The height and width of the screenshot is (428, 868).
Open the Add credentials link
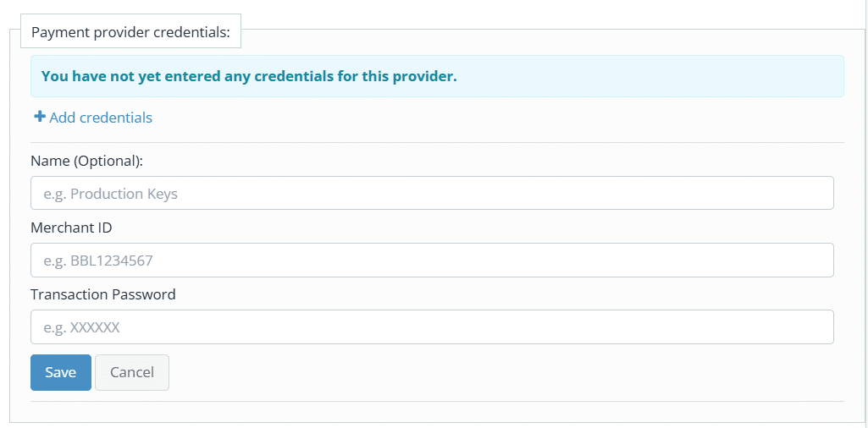click(93, 118)
